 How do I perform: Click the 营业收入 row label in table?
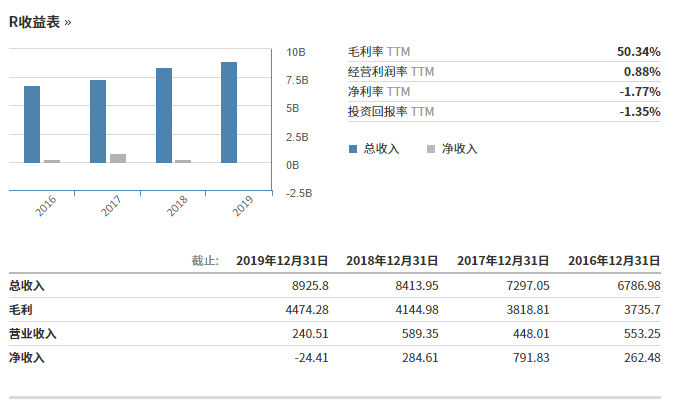(33, 334)
